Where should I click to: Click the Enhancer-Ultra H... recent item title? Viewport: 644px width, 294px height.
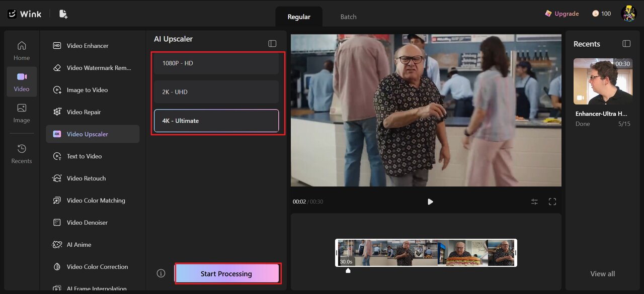(601, 114)
